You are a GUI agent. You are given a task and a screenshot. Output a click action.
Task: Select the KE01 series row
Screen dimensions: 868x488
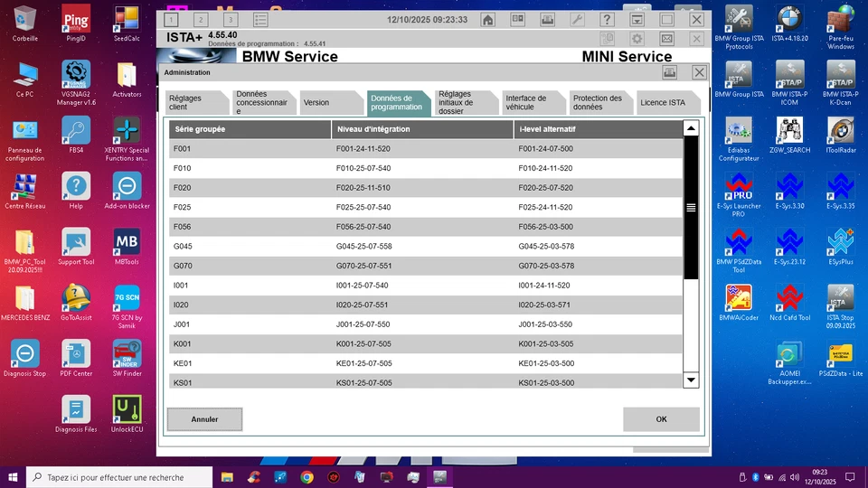(426, 363)
